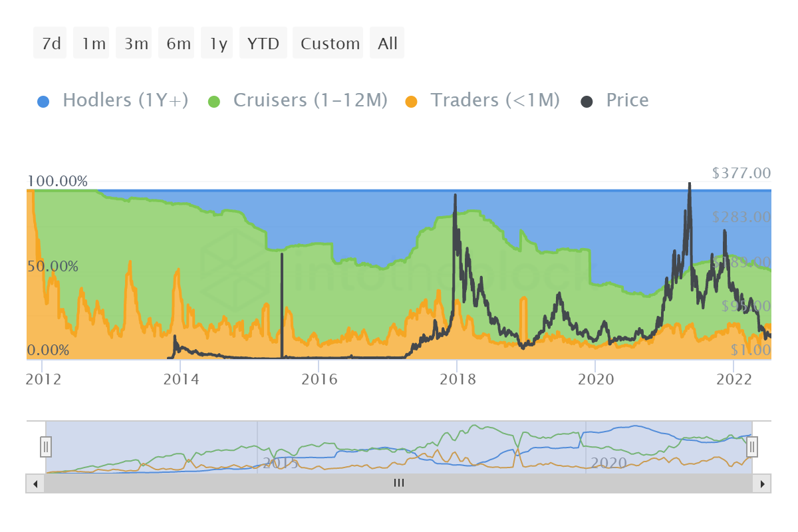Click the blue Hodlers legend dot
The width and height of the screenshot is (798, 532).
coord(43,102)
